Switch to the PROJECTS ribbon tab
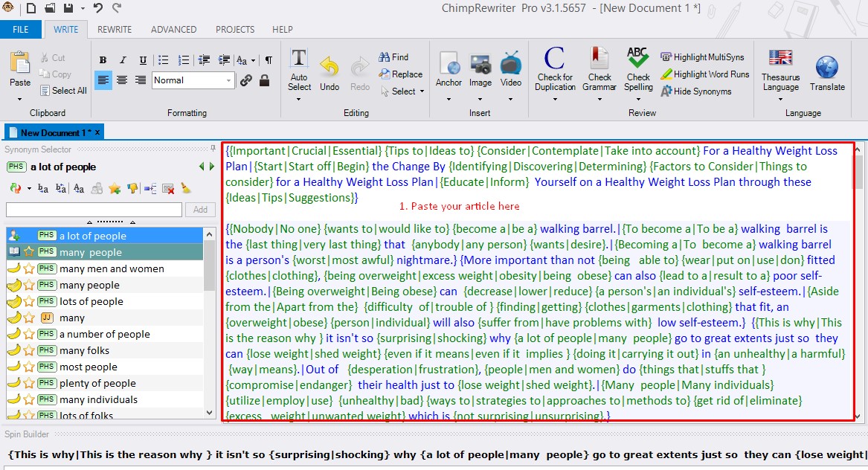 point(235,29)
